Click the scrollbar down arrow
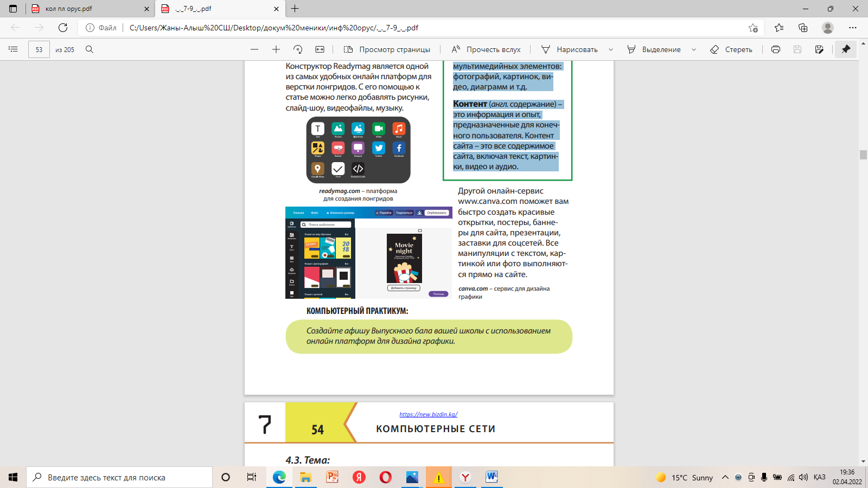 (863, 461)
